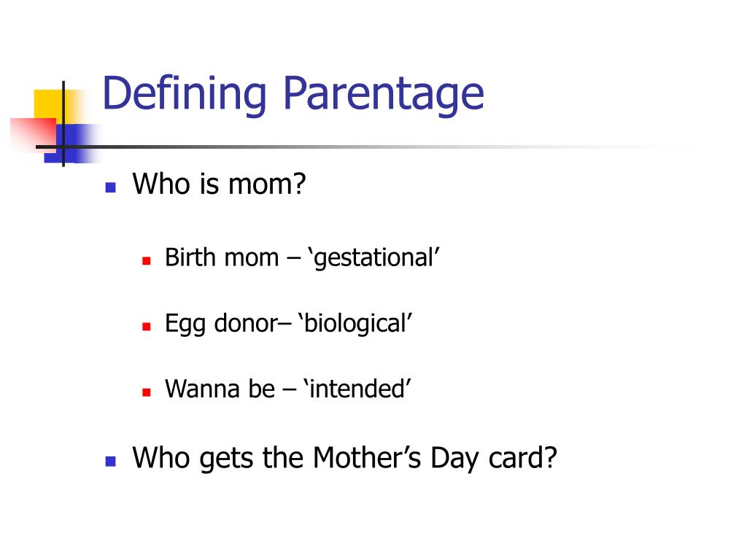
Task: Click the red bullet beside 'Birth mom'
Action: click(146, 260)
